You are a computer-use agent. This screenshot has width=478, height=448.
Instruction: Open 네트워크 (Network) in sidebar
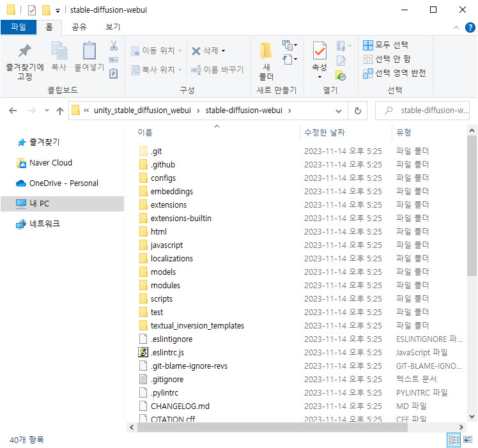(x=38, y=224)
